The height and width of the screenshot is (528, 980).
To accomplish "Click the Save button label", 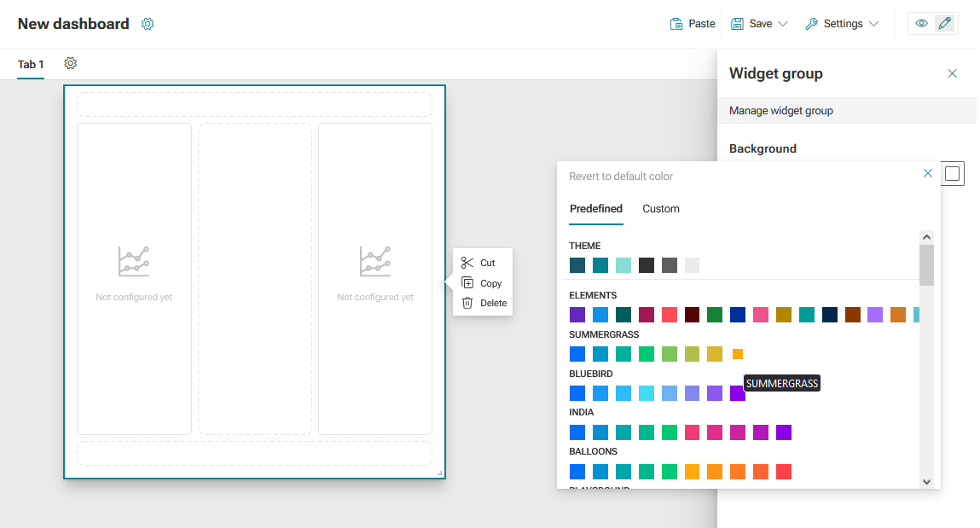I will [x=761, y=24].
